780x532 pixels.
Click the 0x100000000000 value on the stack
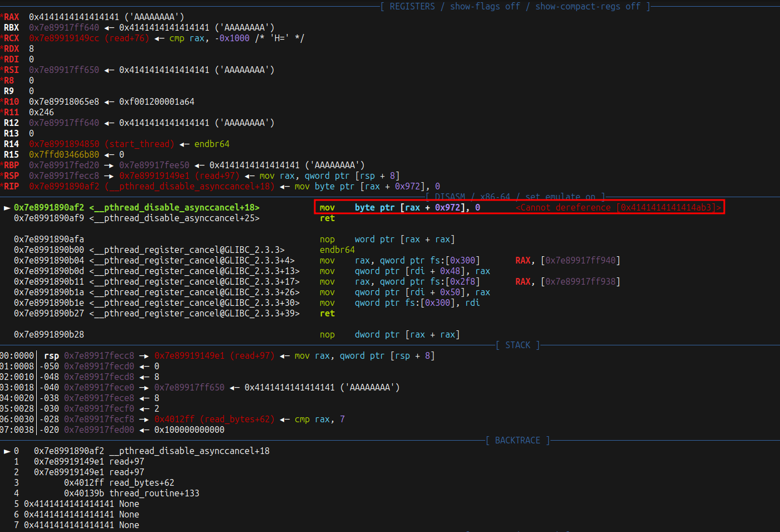(x=189, y=430)
